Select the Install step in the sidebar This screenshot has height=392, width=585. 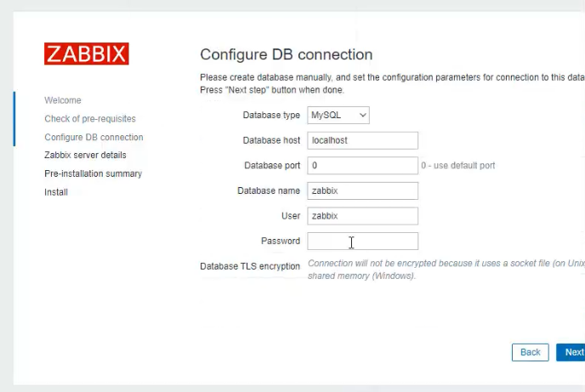coord(56,192)
